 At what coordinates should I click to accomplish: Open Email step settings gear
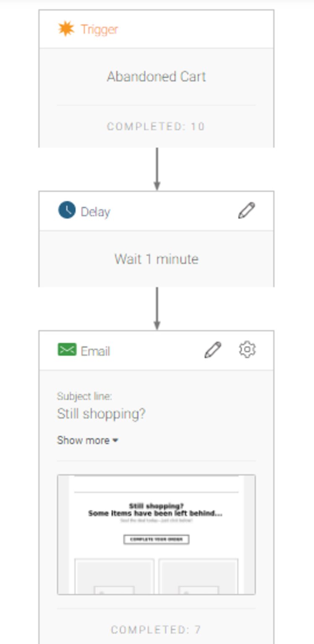point(247,350)
